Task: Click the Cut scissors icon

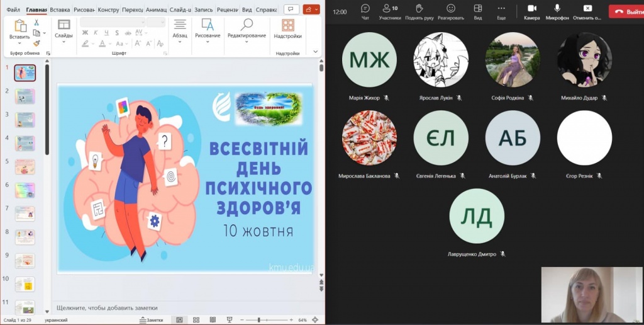Action: tap(36, 23)
